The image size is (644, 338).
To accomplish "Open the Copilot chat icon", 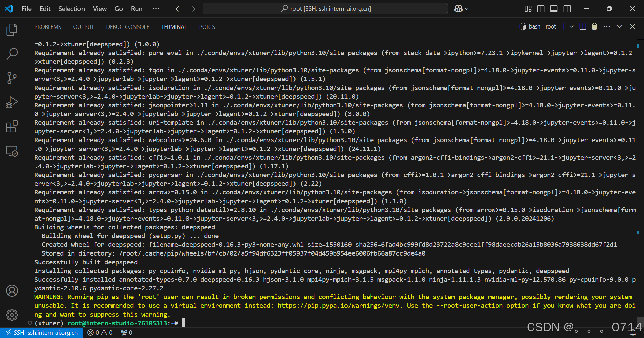I will 458,9.
